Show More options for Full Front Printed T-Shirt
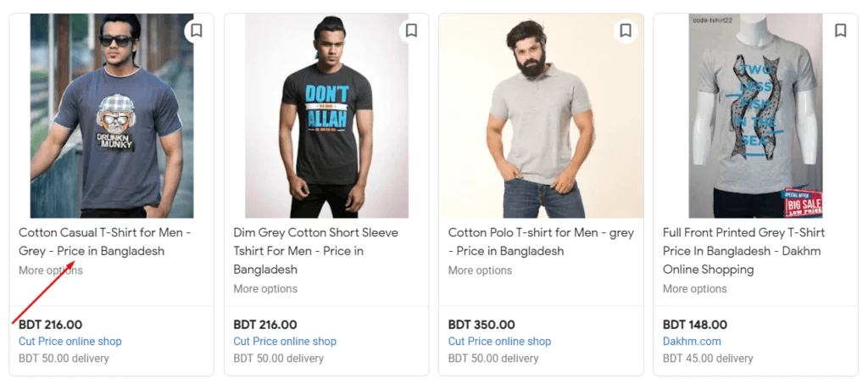868x384 pixels. 694,289
